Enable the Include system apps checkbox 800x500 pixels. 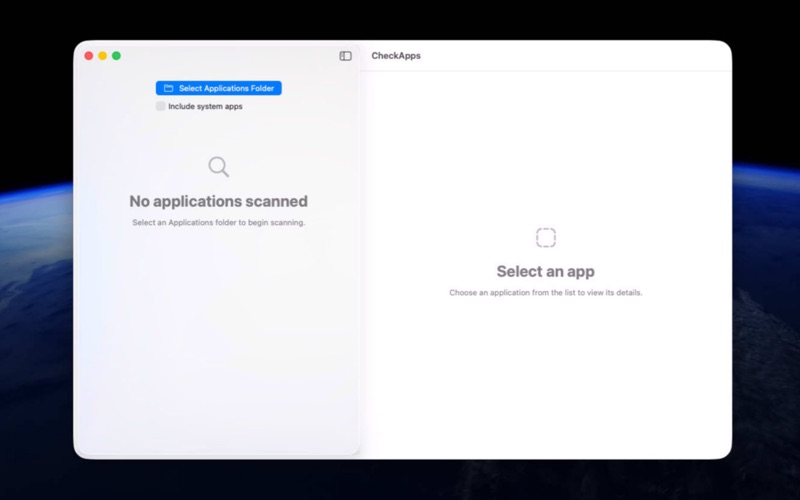(x=160, y=106)
